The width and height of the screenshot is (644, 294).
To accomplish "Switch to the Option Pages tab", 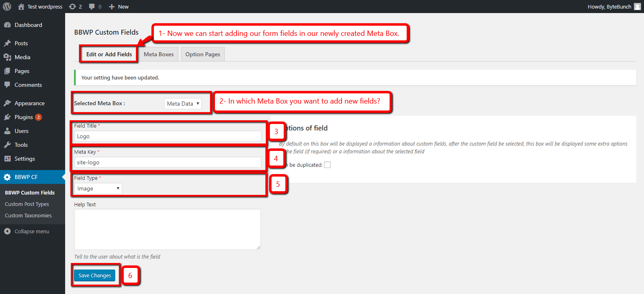I will (x=203, y=54).
